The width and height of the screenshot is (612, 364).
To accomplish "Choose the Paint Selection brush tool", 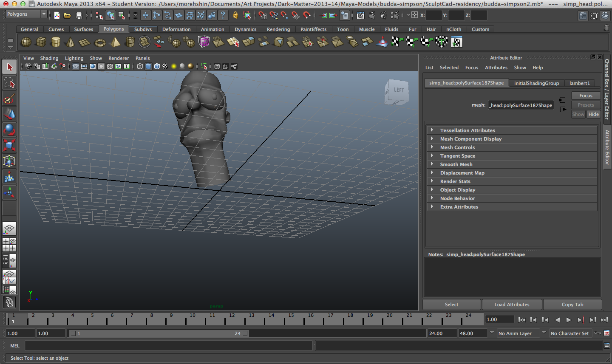I will coord(9,98).
